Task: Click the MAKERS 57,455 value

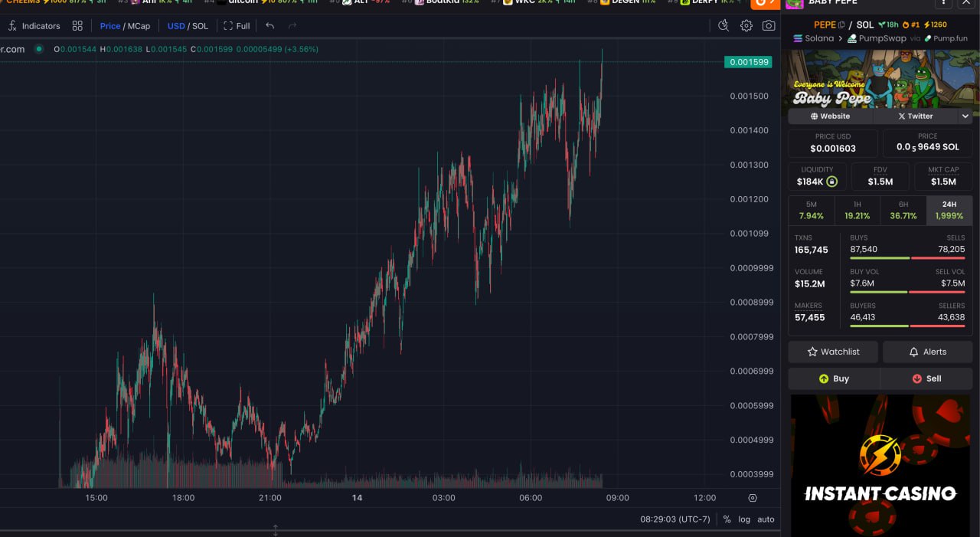Action: click(810, 317)
